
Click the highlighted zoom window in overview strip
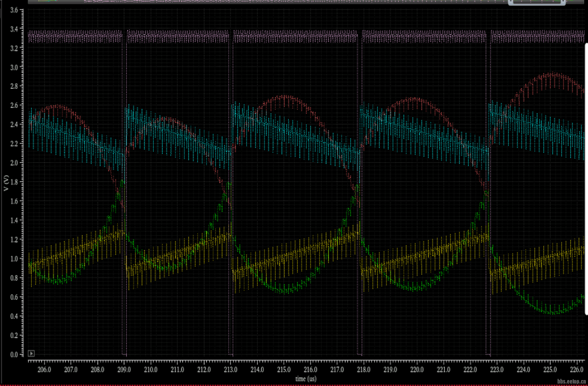click(536, 2)
